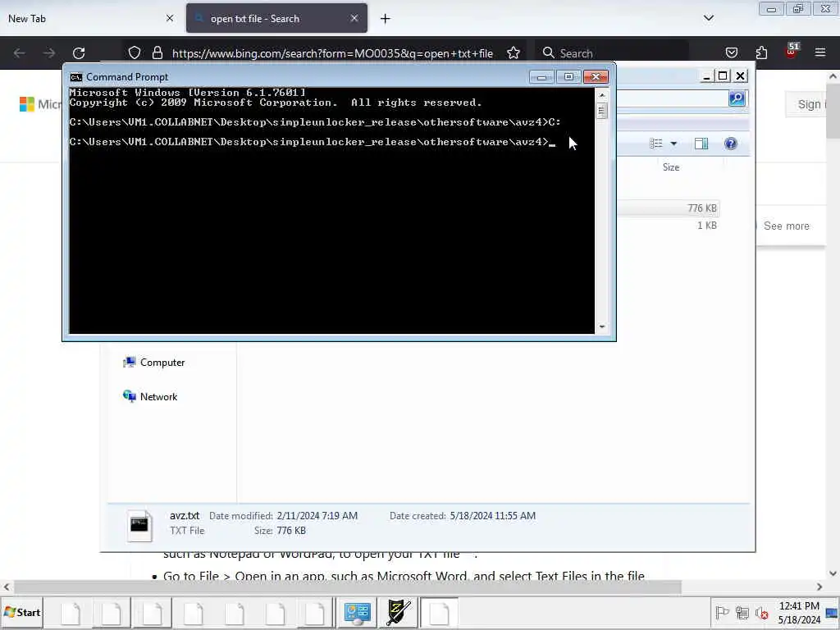Open the Action Center flag tray icon
Viewport: 840px width, 630px height.
pos(722,612)
